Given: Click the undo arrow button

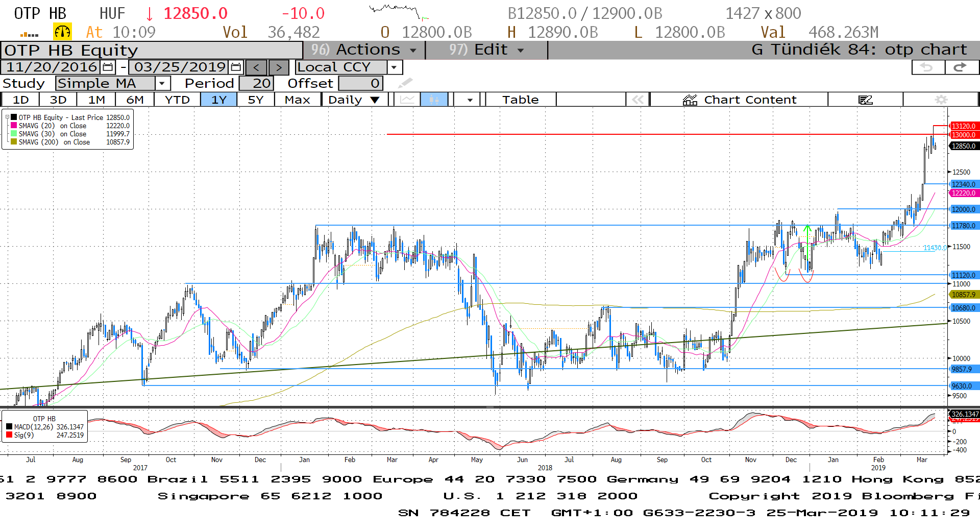Looking at the screenshot, I should tap(927, 67).
